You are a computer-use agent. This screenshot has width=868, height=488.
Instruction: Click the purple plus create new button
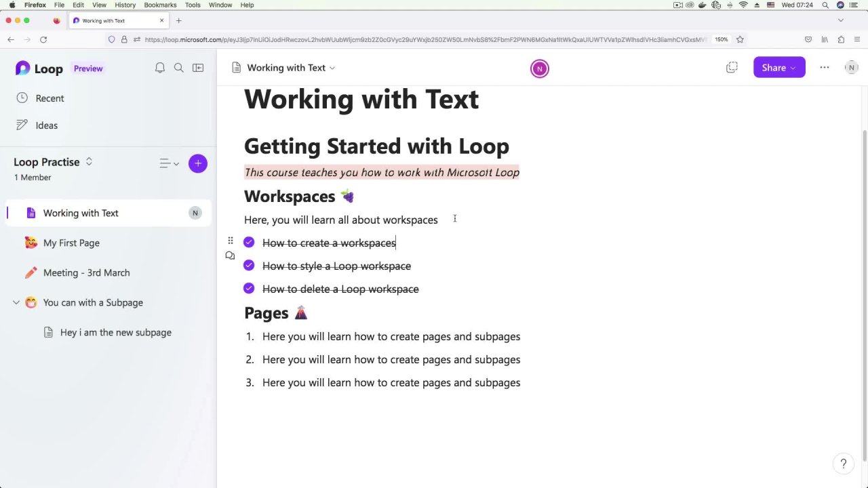(198, 163)
